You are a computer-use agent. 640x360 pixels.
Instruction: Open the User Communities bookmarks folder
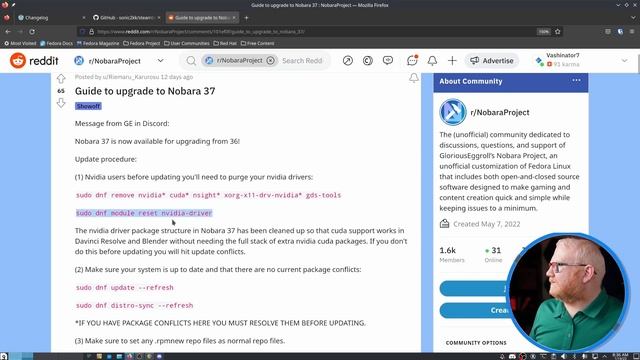tap(187, 43)
